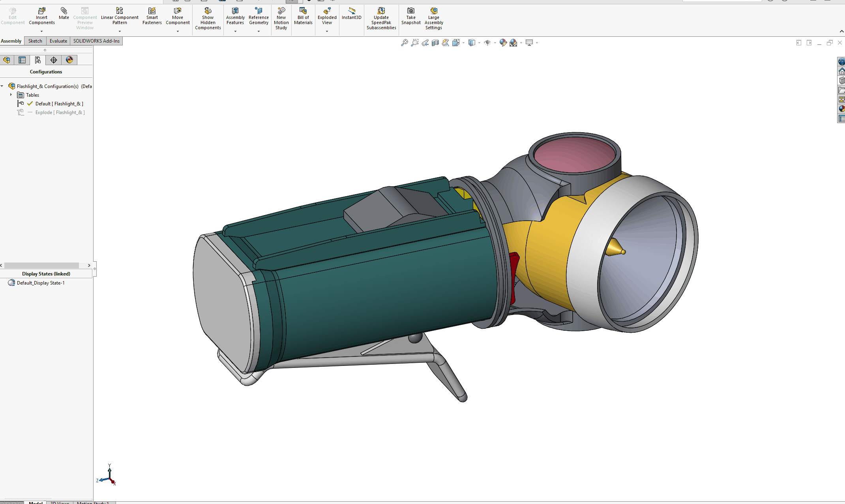Image resolution: width=845 pixels, height=504 pixels.
Task: Open SOLIDWORKS Add-Ins tab
Action: tap(96, 41)
